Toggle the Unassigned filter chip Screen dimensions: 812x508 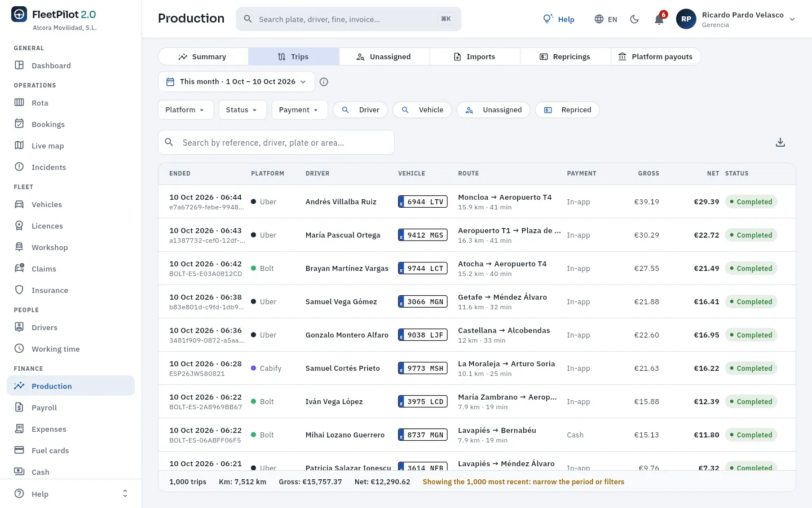point(493,110)
